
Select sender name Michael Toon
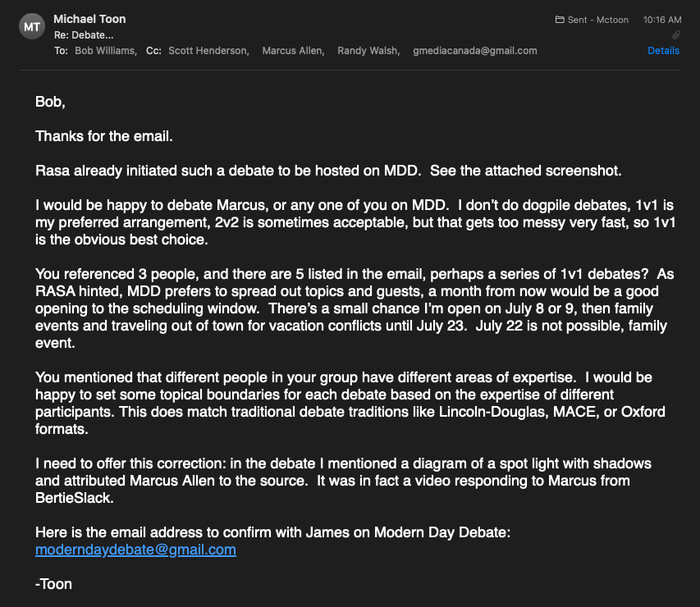click(89, 19)
